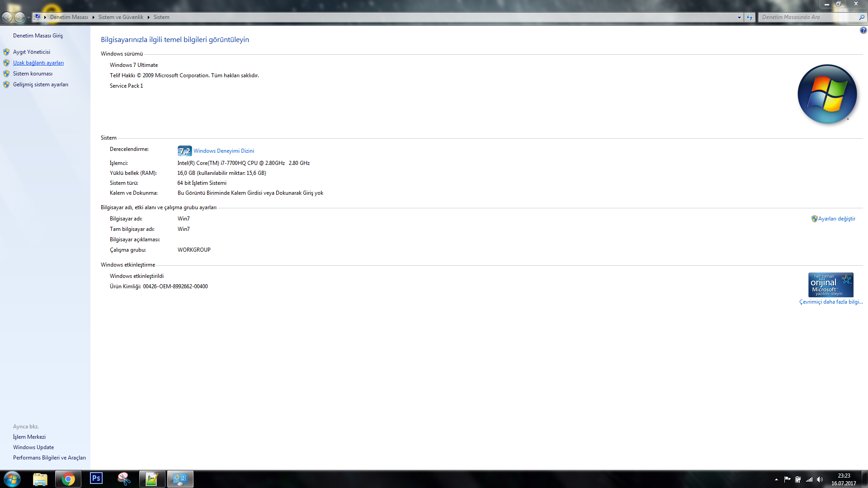
Task: Click the Gelişmiş sistem ayarları shield icon
Action: click(6, 84)
